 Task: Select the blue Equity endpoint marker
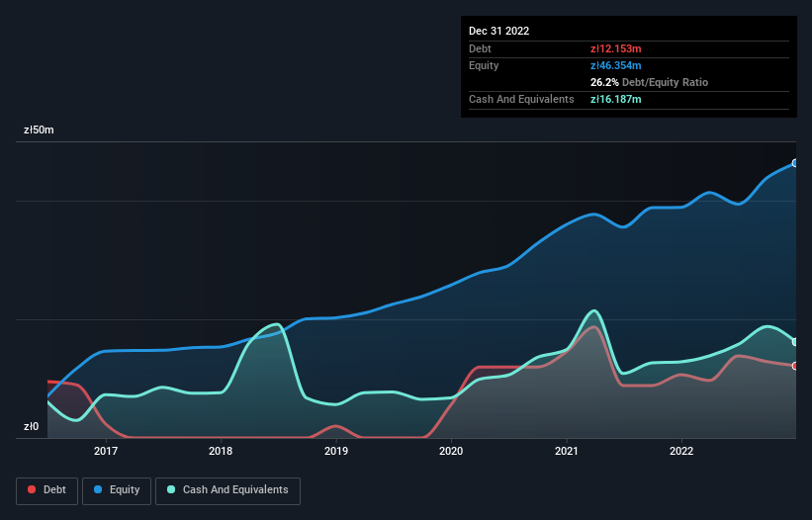coord(795,163)
